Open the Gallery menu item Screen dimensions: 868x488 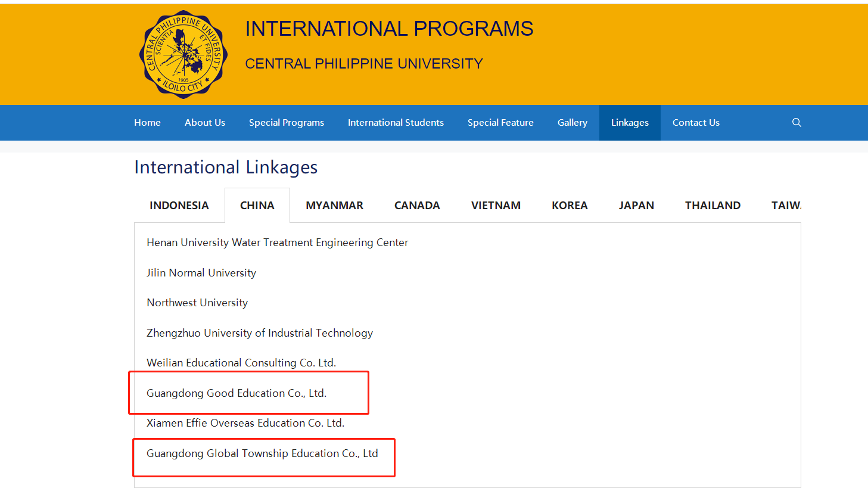tap(573, 123)
